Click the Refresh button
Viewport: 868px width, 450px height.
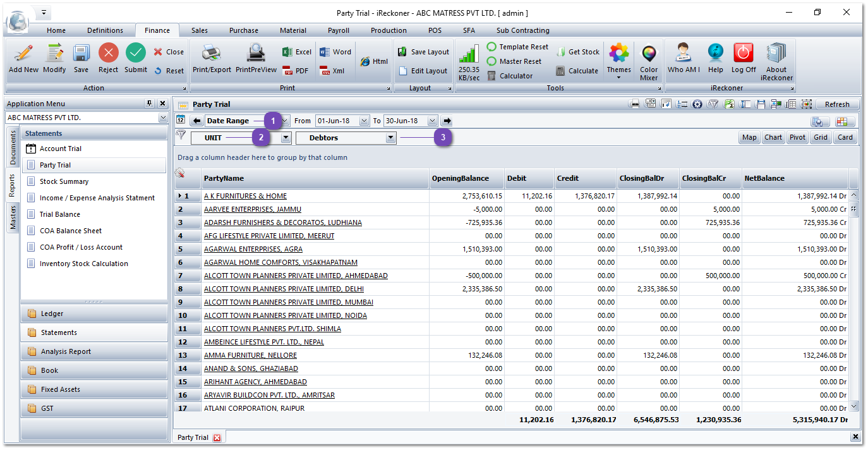[837, 104]
